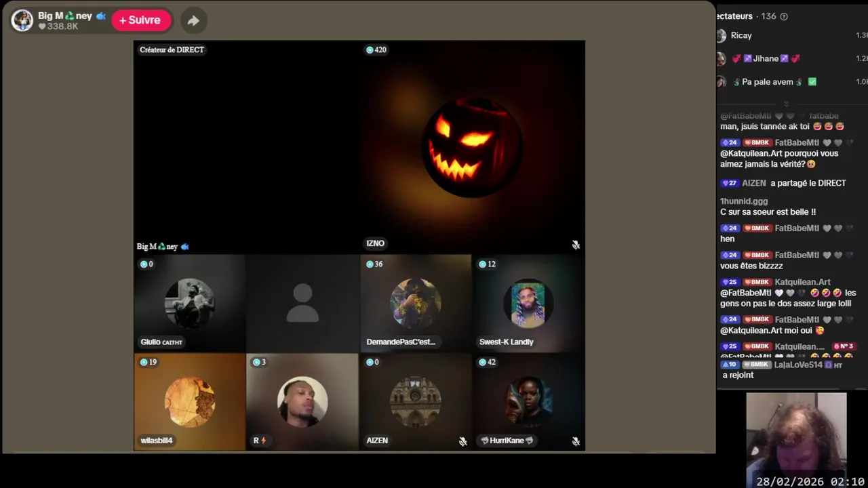Open the Créateur de DIRECT host tile
The image size is (868, 488).
247,147
